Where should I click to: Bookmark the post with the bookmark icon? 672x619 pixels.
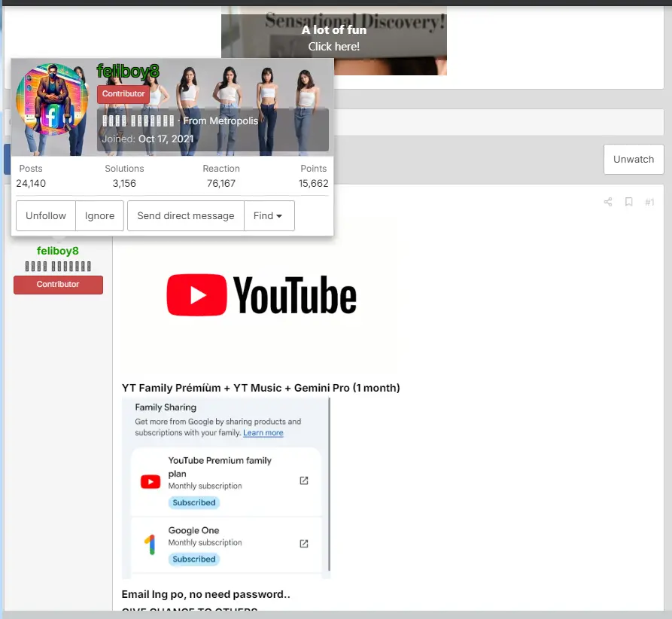628,202
